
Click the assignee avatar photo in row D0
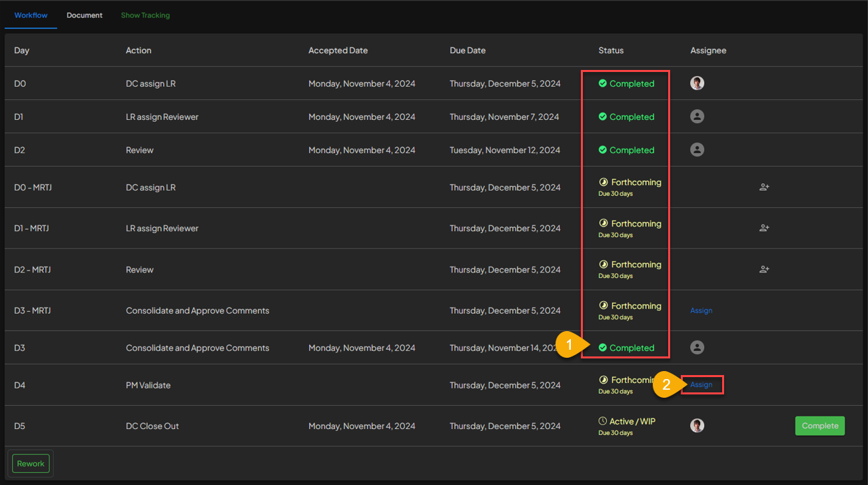coord(697,83)
